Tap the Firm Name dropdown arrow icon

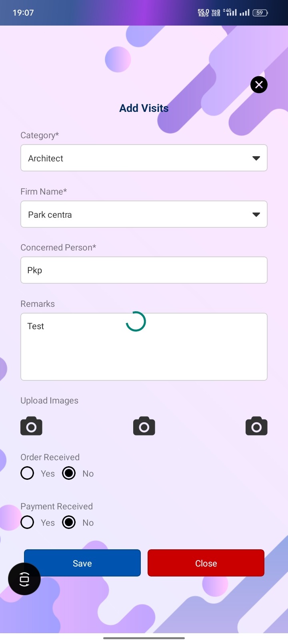click(x=256, y=215)
